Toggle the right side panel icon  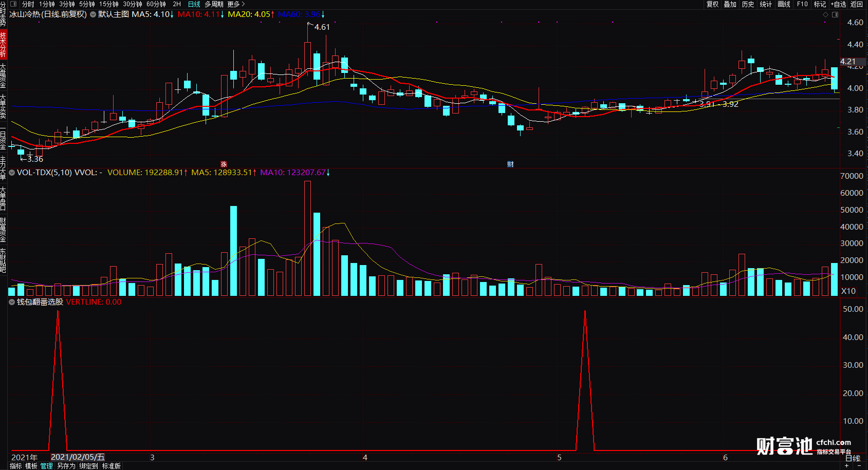[835, 14]
